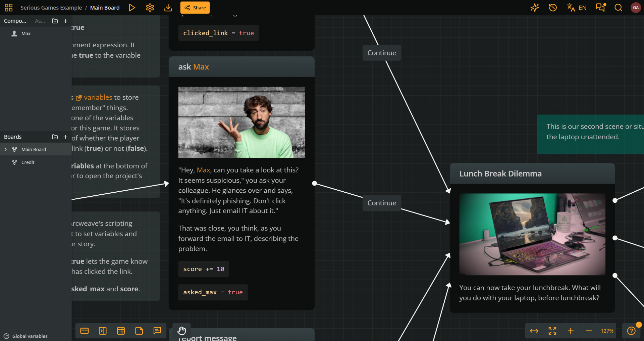The image size is (644, 341).
Task: Click the export download icon
Action: (168, 8)
